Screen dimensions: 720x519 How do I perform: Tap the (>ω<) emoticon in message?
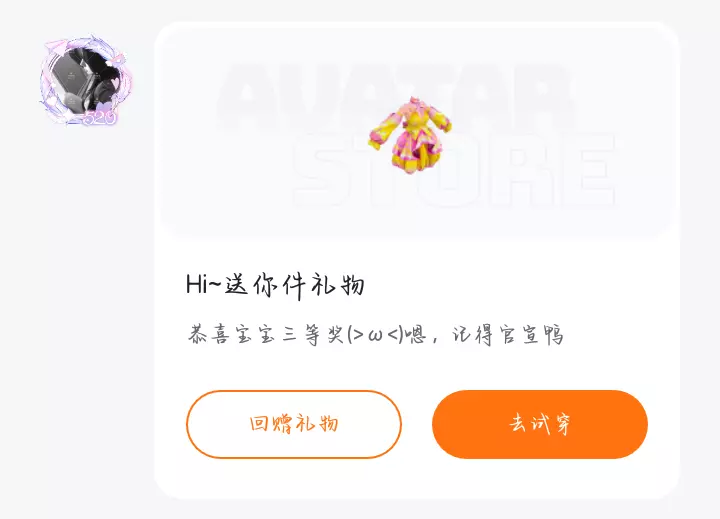click(x=374, y=335)
